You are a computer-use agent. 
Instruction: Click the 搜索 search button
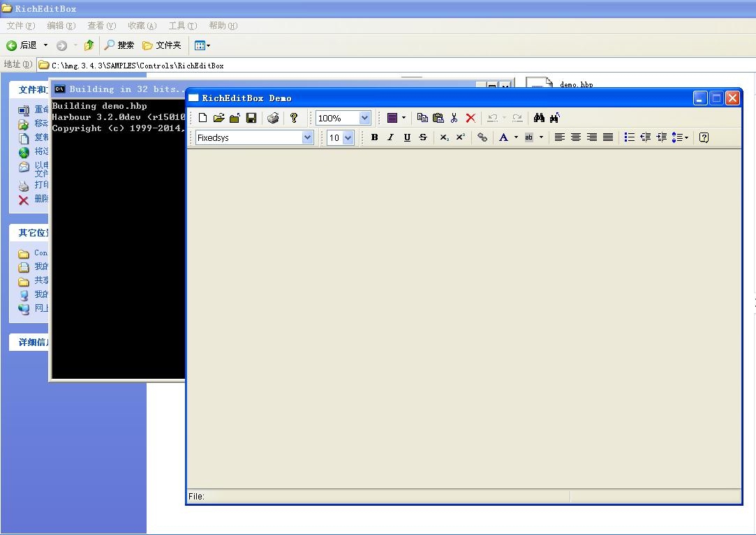[119, 45]
